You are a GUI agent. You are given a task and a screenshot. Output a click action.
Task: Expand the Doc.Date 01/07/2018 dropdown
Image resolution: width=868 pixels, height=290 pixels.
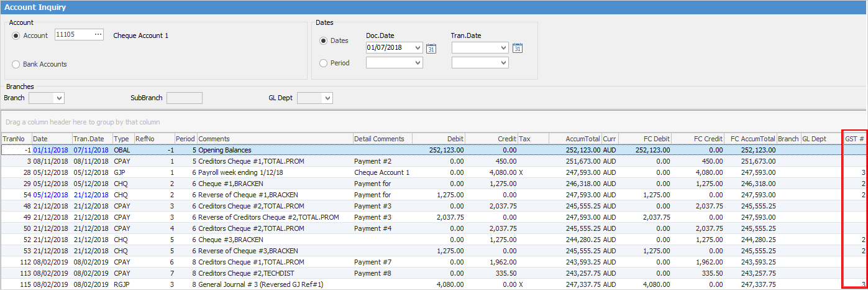[418, 48]
